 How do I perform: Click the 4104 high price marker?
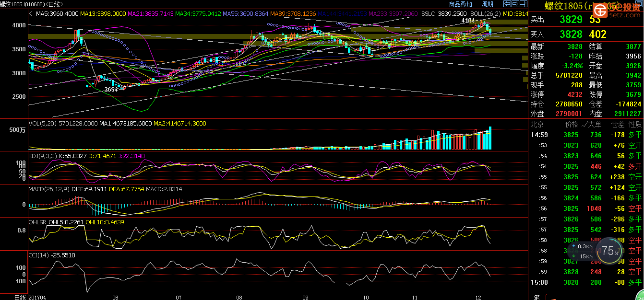tap(468, 21)
